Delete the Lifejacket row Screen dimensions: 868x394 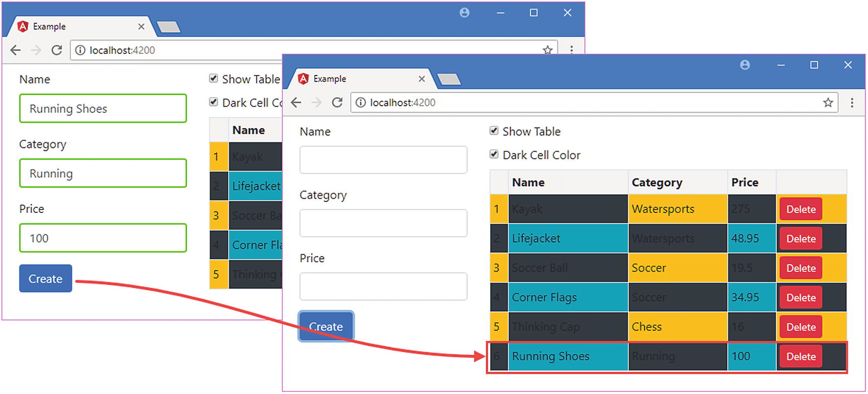click(x=801, y=239)
